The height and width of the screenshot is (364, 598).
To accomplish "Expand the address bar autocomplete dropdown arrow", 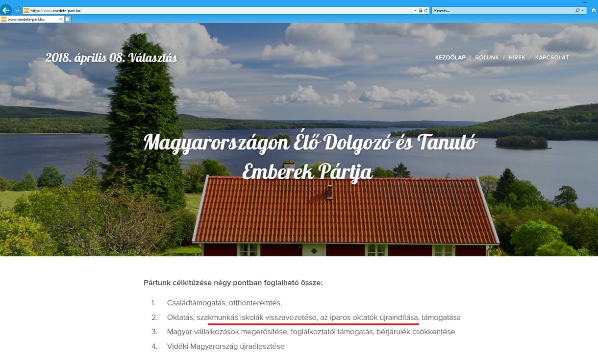I will click(416, 10).
